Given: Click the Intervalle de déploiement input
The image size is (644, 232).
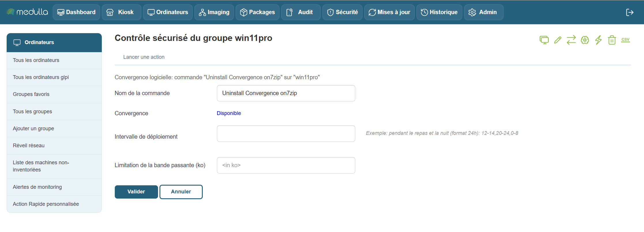Looking at the screenshot, I should point(286,134).
